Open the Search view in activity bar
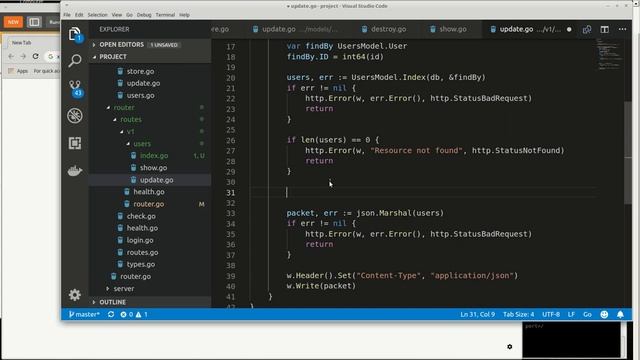The image size is (640, 360). tap(75, 61)
